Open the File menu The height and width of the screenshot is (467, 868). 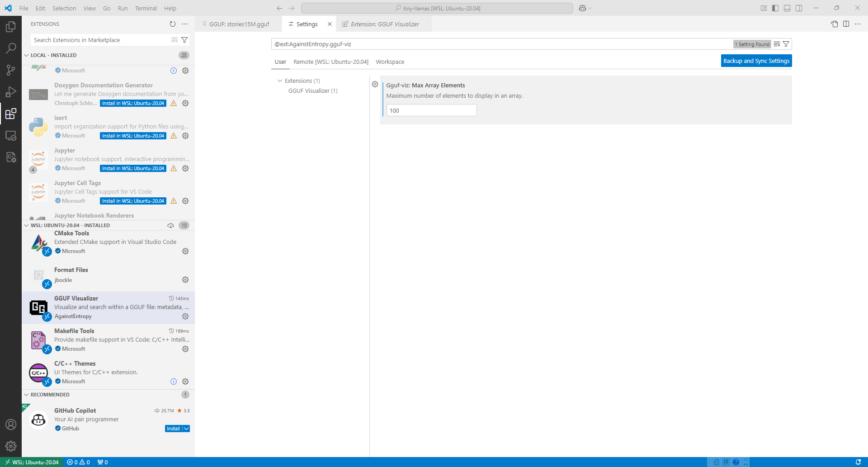point(24,8)
